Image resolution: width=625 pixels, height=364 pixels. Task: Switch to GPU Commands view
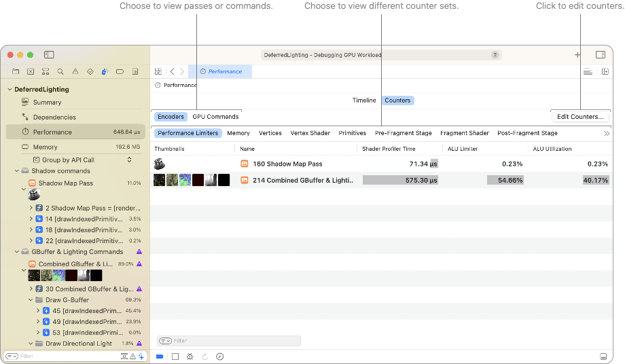coord(215,117)
